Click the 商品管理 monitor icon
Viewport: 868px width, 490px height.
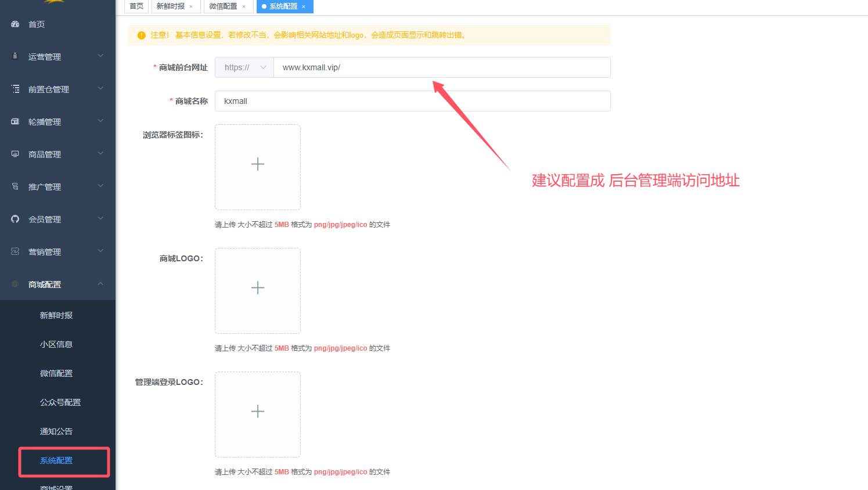[x=15, y=154]
